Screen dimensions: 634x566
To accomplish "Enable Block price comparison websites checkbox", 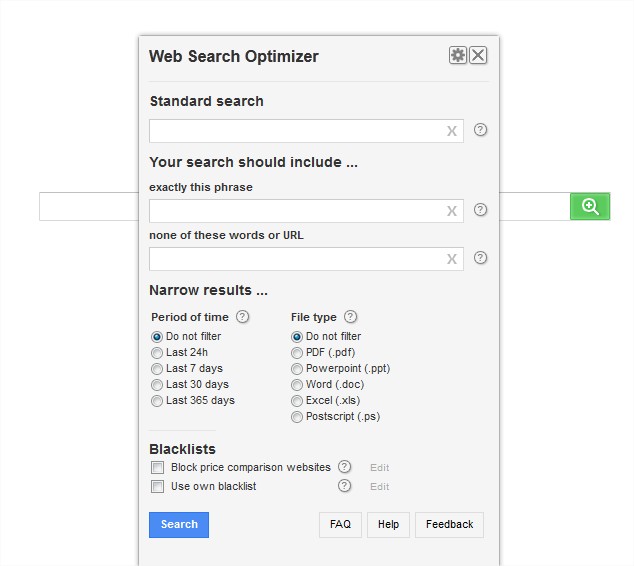I will click(x=157, y=467).
